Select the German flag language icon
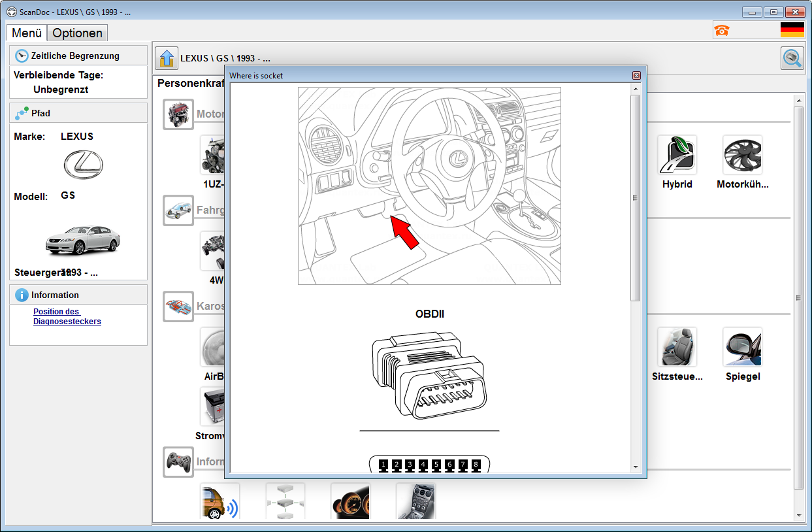The height and width of the screenshot is (532, 812). pos(792,30)
